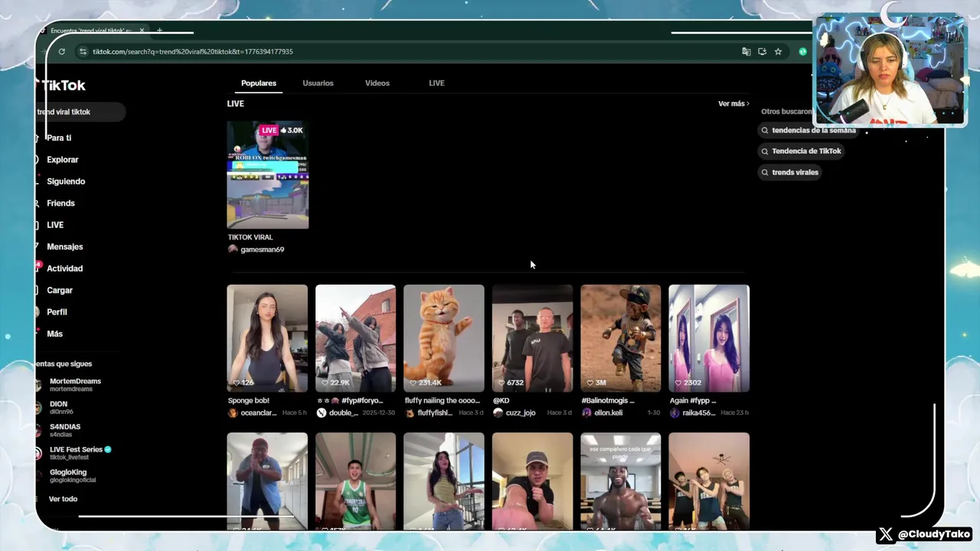Open the MortemDreams followed account

(75, 385)
